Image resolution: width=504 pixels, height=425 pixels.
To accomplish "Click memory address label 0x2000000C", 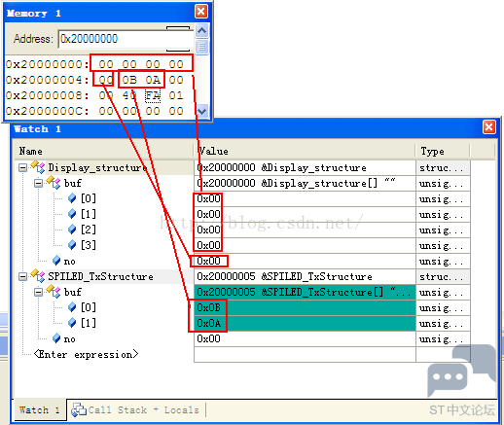I will pyautogui.click(x=48, y=111).
